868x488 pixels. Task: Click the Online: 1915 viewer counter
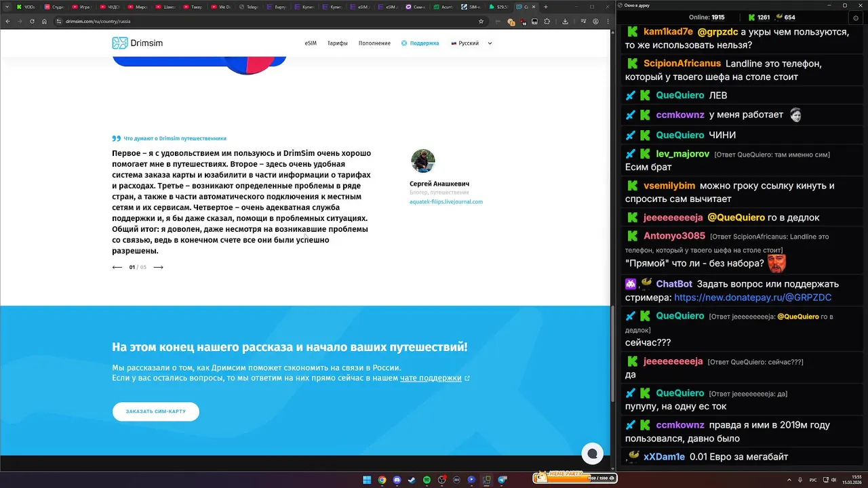point(707,18)
